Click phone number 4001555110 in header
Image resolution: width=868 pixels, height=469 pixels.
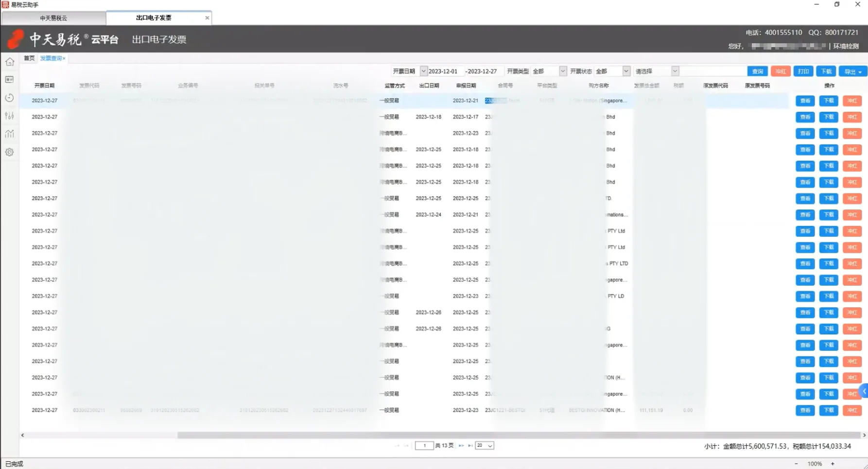click(783, 33)
